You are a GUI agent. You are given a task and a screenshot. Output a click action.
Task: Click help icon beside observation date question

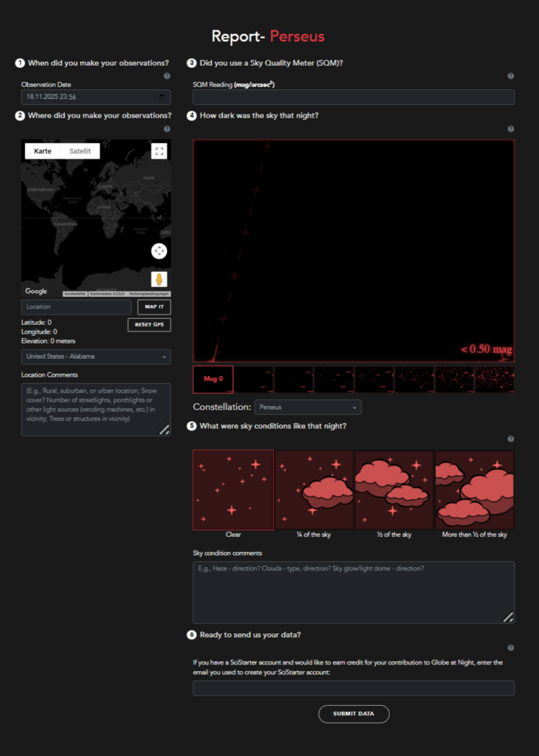pos(167,76)
